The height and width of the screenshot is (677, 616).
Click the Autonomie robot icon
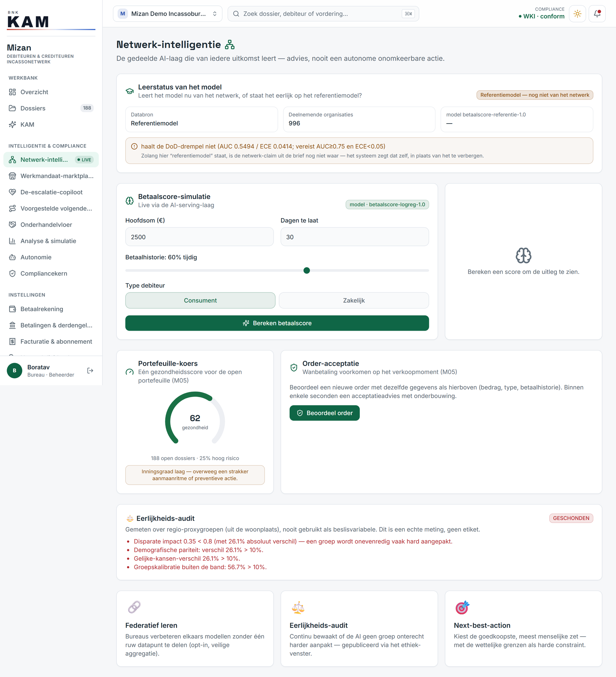(x=13, y=257)
